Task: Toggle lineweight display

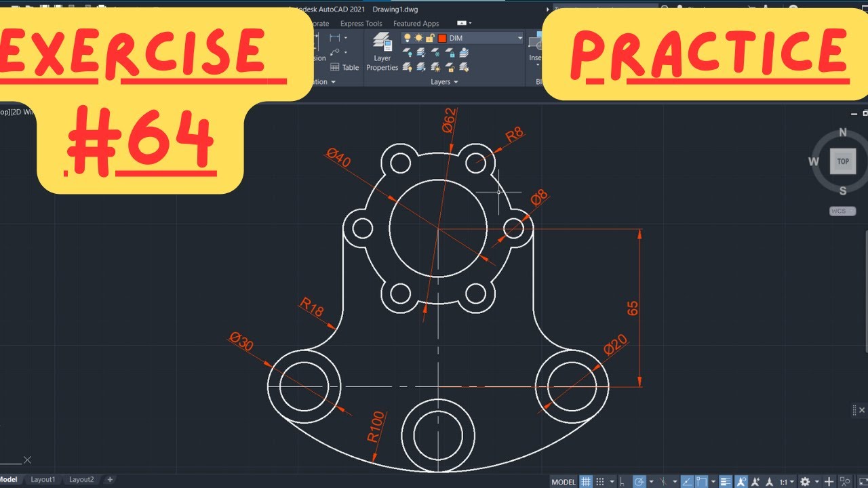Action: click(x=726, y=482)
